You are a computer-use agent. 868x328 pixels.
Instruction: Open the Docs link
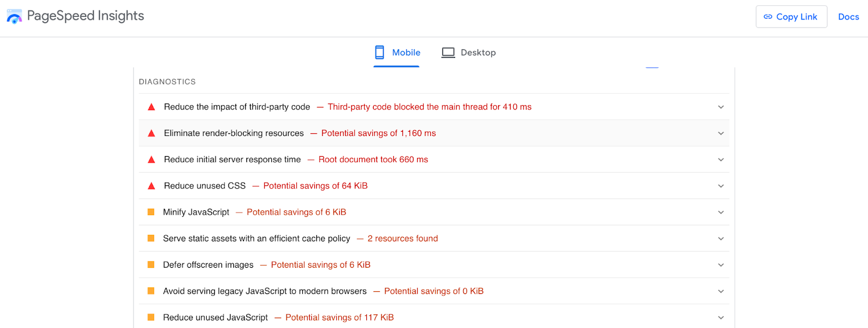point(848,17)
